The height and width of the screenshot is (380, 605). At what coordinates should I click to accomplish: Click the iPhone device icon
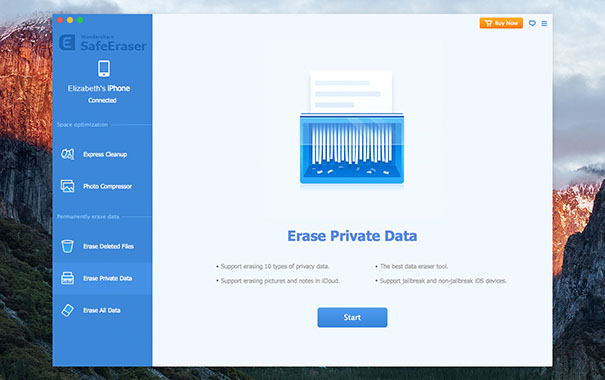(104, 69)
